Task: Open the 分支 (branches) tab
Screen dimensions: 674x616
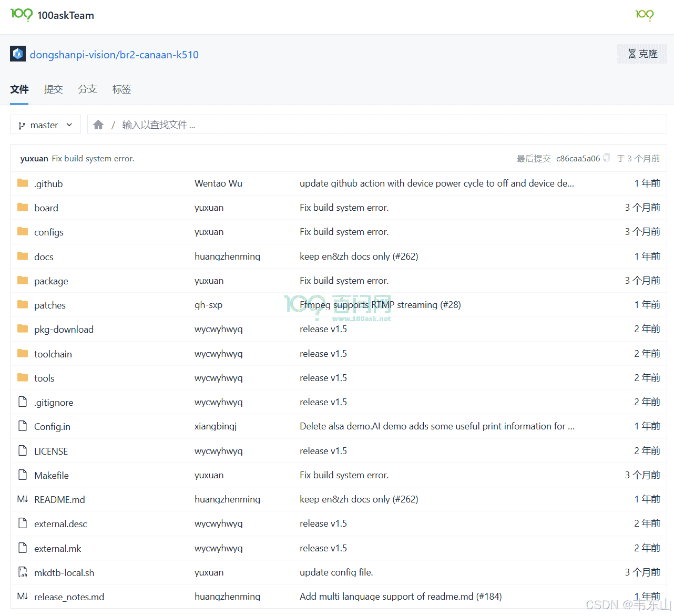Action: [x=87, y=89]
